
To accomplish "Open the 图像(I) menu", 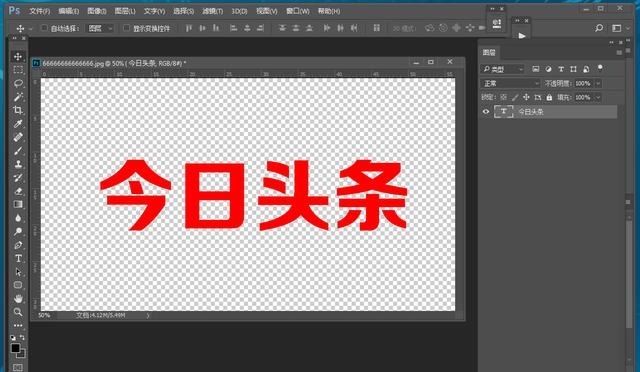I will [97, 11].
